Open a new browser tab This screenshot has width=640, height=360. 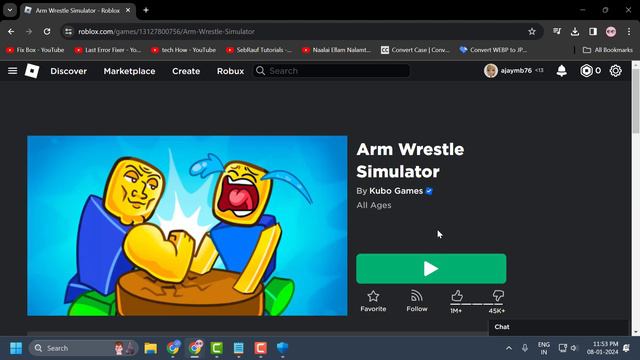tap(146, 10)
